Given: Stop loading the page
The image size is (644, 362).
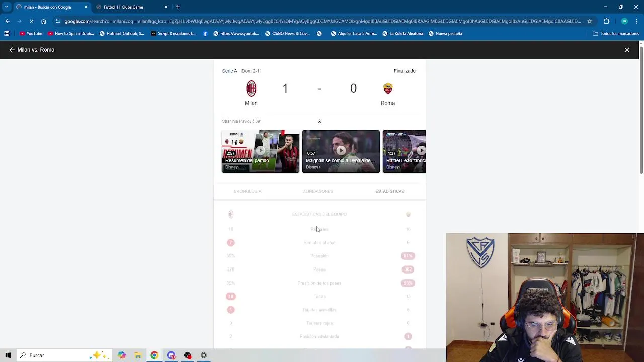Looking at the screenshot, I should [x=31, y=21].
